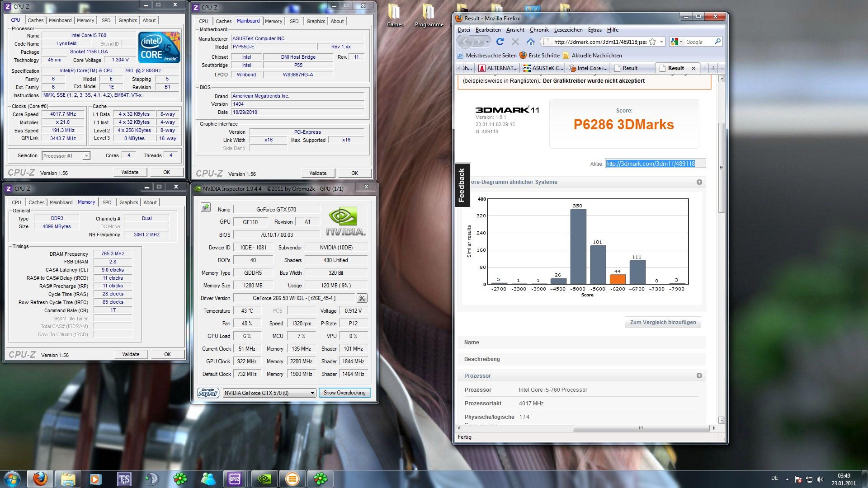Go to Firefox home page icon
Screen dimensions: 868x488
point(531,42)
